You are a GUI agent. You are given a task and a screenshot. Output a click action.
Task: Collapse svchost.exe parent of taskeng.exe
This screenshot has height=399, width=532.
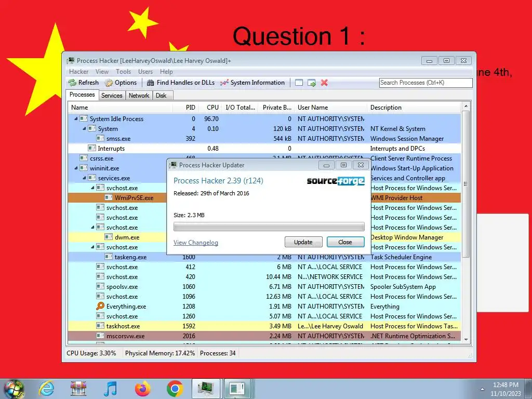point(92,247)
